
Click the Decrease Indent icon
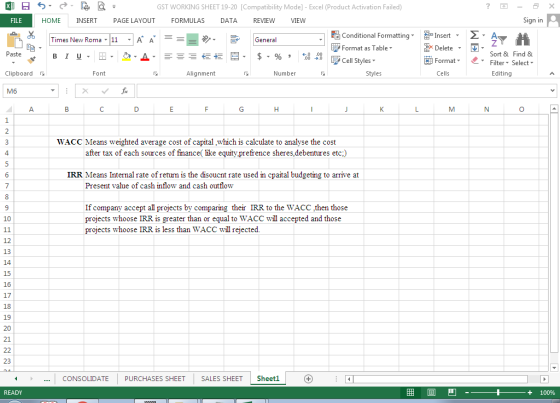[206, 56]
